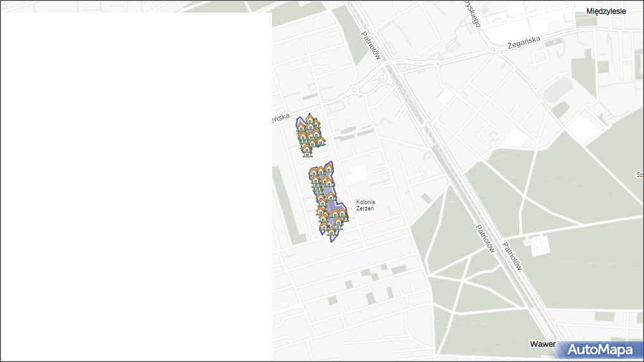The width and height of the screenshot is (644, 362).
Task: Click the top-left house marker of the southern cluster
Action: 313,172
